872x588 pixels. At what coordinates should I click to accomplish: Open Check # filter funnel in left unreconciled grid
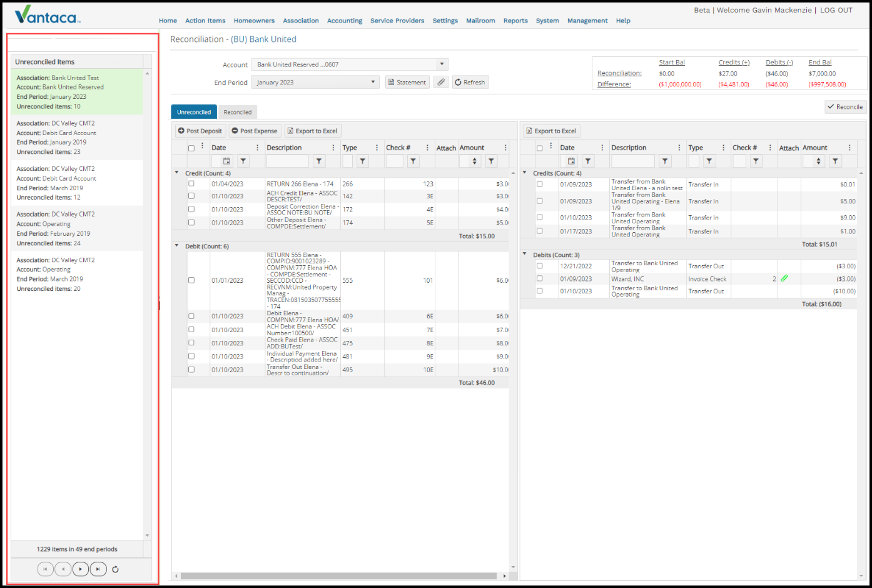click(413, 161)
